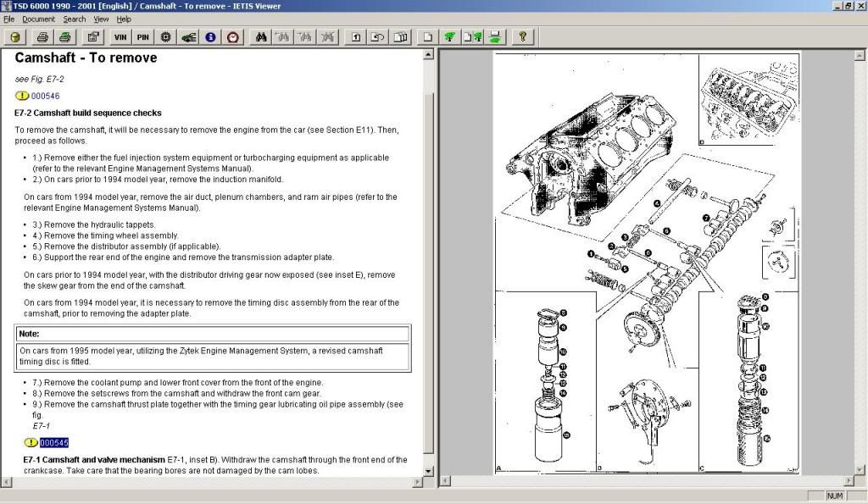Screen dimensions: 868x504
Task: Open the File menu
Action: tap(9, 19)
